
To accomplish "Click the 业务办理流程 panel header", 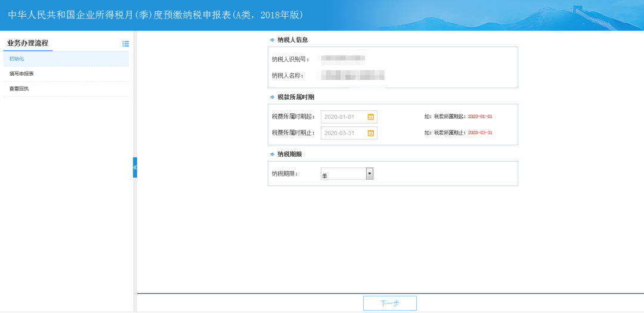I will (x=28, y=44).
